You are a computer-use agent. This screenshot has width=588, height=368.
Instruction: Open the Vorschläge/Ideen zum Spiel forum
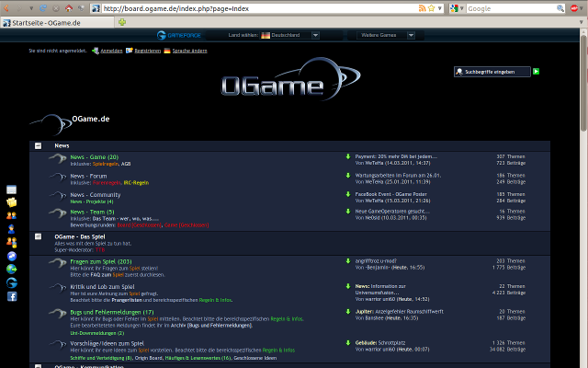(107, 343)
